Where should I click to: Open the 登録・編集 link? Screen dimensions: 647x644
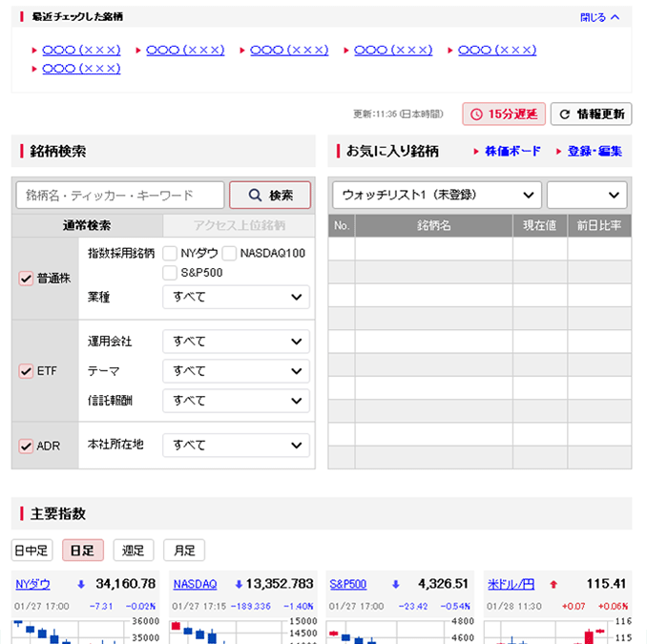594,151
